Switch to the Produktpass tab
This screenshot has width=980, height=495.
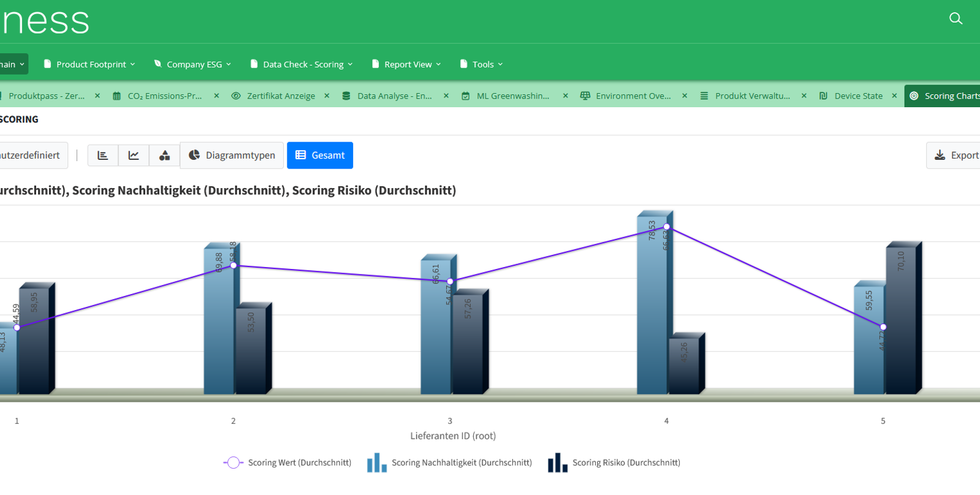tap(46, 96)
